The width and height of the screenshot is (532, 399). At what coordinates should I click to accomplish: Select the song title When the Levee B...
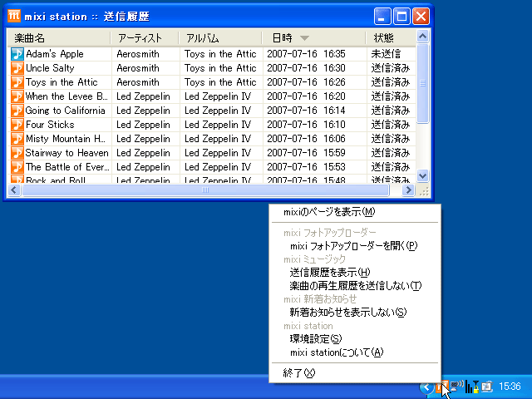coord(66,96)
